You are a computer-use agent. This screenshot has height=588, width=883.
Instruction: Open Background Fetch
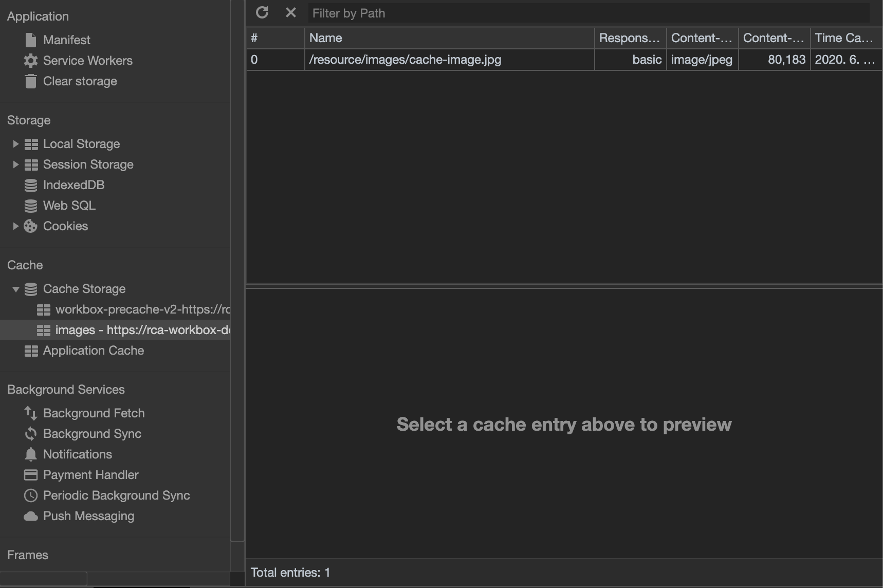coord(94,413)
